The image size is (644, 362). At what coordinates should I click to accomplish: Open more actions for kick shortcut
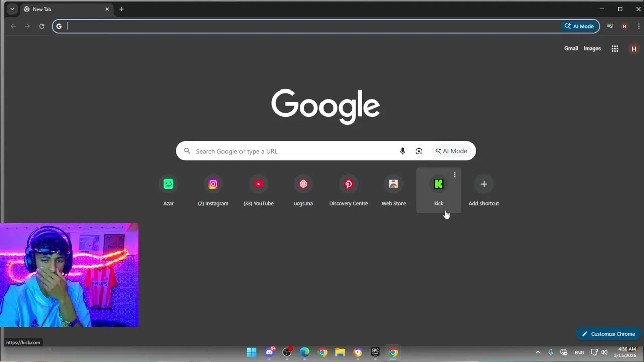tap(454, 175)
